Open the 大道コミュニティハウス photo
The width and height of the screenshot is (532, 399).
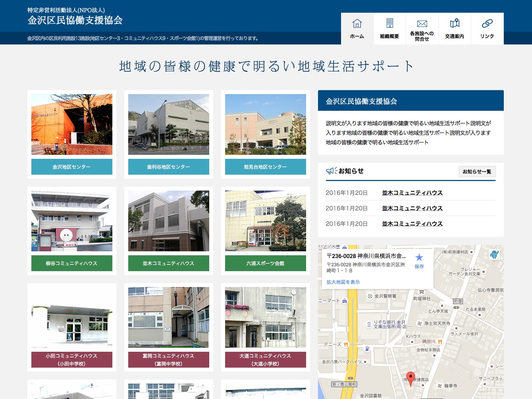tap(266, 318)
